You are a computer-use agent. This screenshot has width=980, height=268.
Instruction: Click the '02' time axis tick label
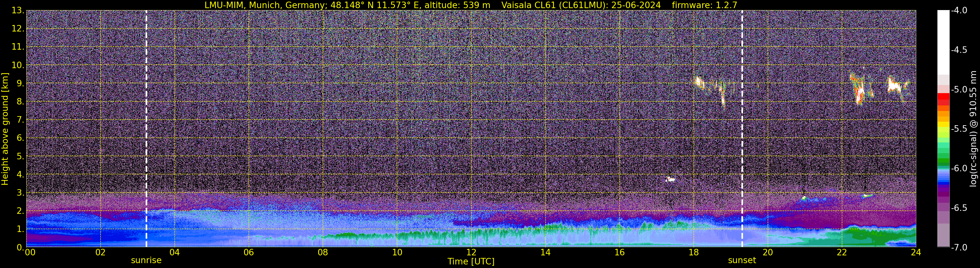coord(100,252)
